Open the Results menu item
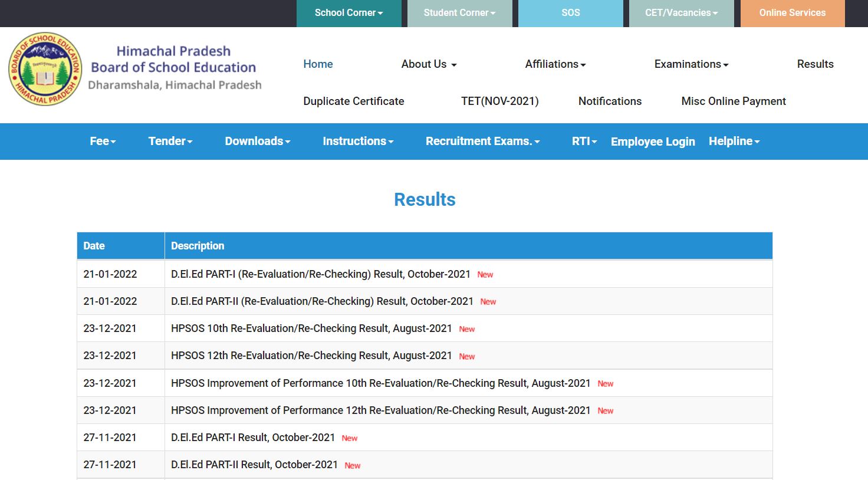This screenshot has width=868, height=480. pyautogui.click(x=816, y=64)
